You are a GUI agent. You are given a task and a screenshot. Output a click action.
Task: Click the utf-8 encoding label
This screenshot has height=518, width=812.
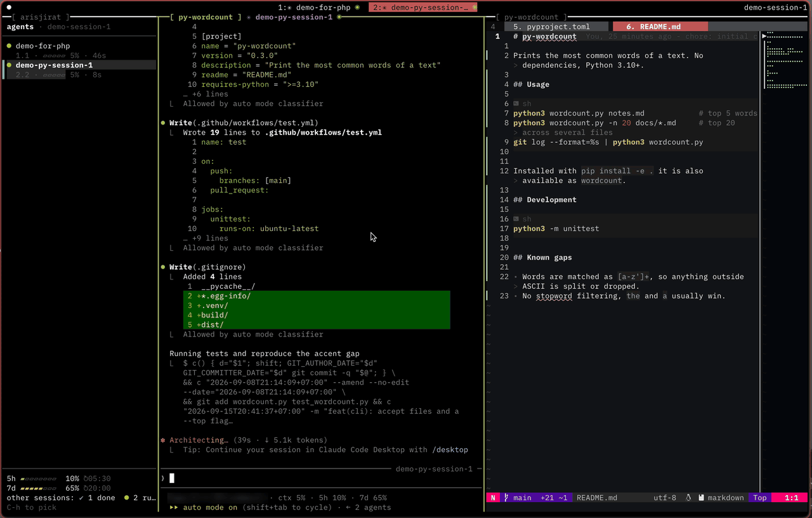pos(665,498)
